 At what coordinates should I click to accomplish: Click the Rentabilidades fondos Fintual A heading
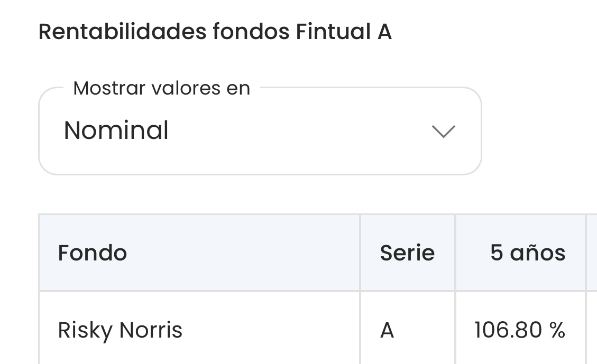click(x=215, y=32)
